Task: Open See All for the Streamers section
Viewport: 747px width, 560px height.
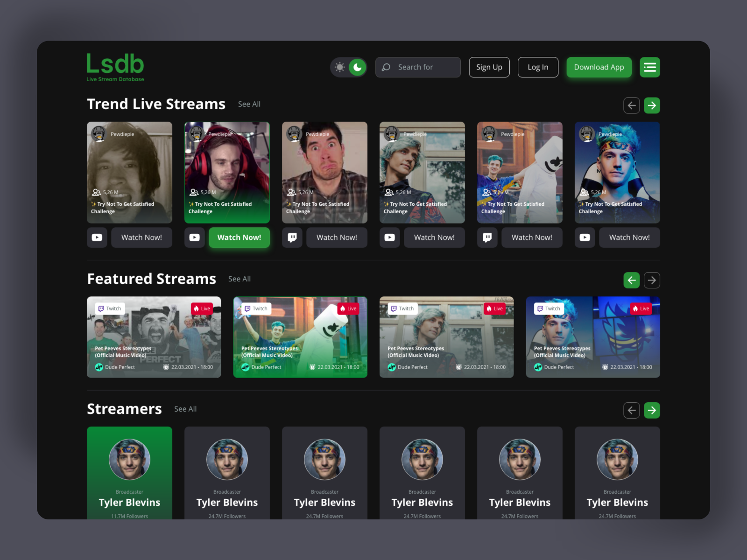Action: click(x=185, y=409)
